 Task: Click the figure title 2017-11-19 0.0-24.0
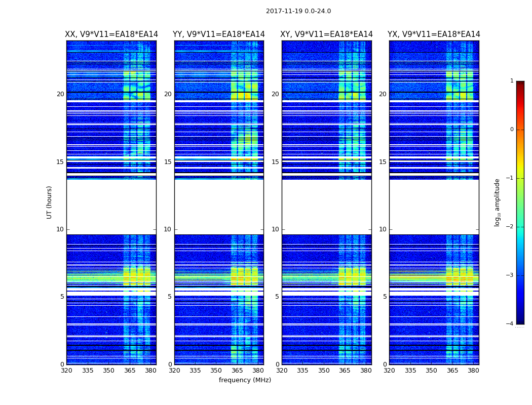(298, 11)
